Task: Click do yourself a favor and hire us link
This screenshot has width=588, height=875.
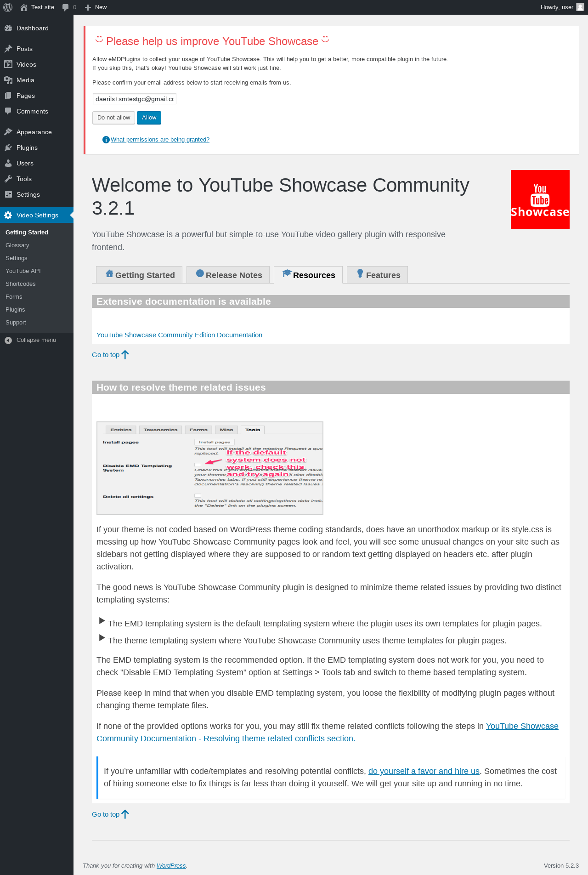Action: tap(424, 771)
